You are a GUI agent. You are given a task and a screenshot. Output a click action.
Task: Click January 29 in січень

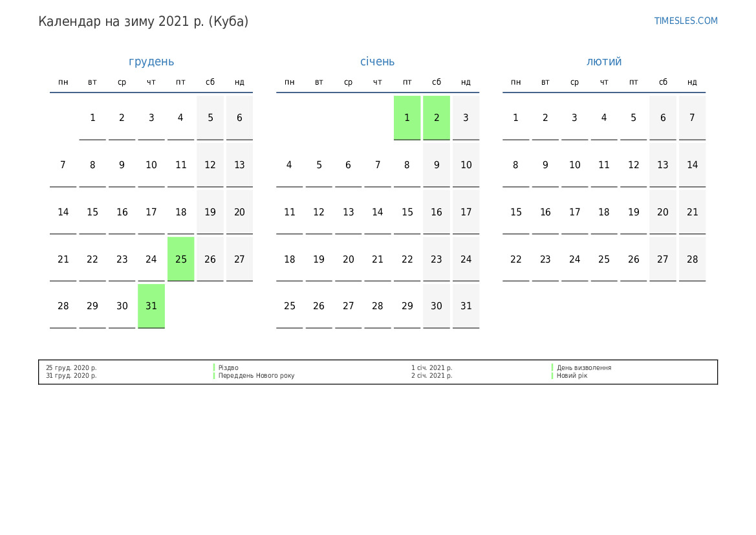pyautogui.click(x=407, y=306)
